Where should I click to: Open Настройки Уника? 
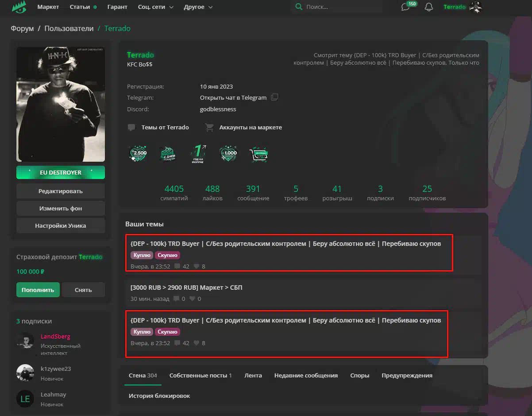61,225
